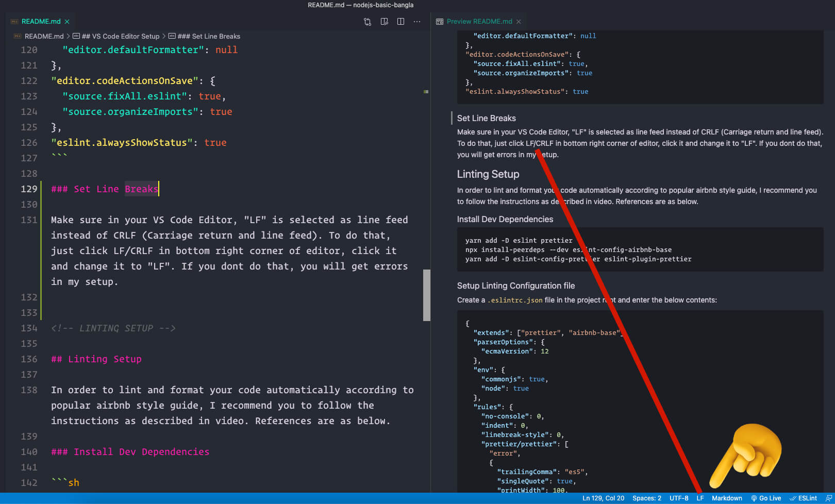Close the Preview README.md tab
835x504 pixels.
[x=519, y=22]
